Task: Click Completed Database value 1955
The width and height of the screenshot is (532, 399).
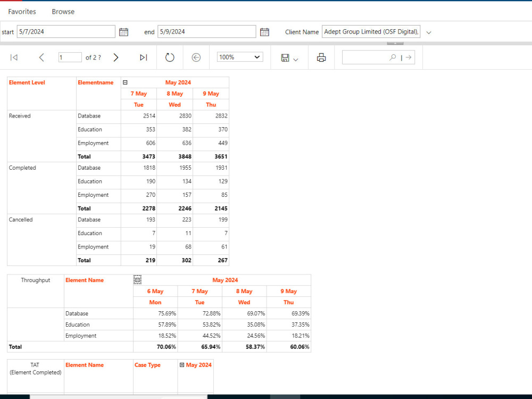Action: [185, 168]
